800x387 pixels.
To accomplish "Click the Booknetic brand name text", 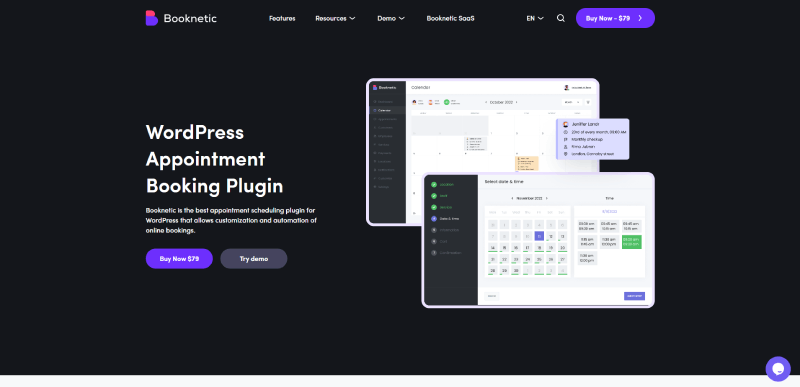I will (x=190, y=18).
